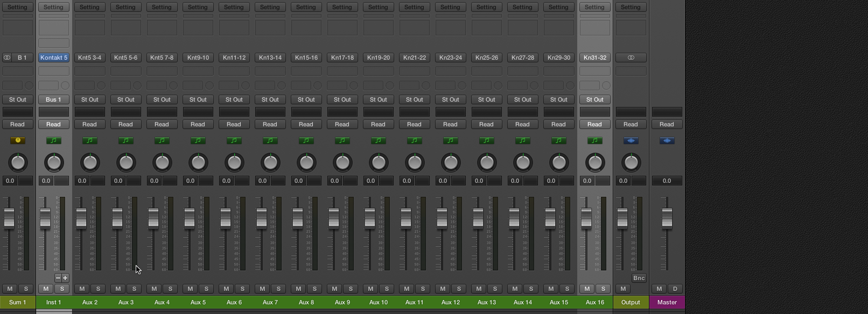Click the Bnc button on Output
The image size is (868, 314).
(x=639, y=278)
